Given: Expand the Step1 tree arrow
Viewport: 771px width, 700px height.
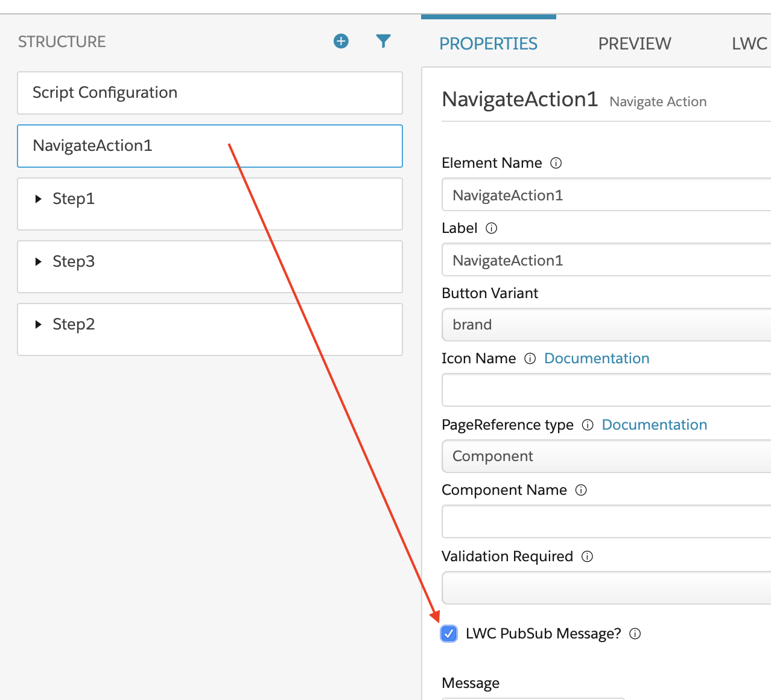Looking at the screenshot, I should click(x=38, y=199).
